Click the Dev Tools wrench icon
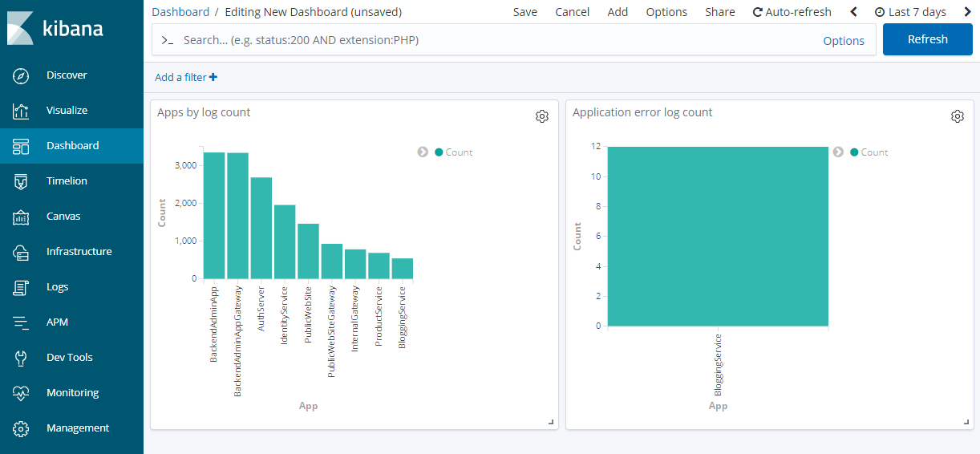The height and width of the screenshot is (454, 980). (x=21, y=358)
